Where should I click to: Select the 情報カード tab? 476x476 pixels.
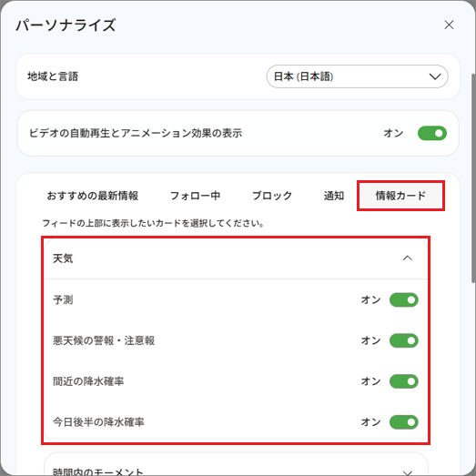pos(400,196)
